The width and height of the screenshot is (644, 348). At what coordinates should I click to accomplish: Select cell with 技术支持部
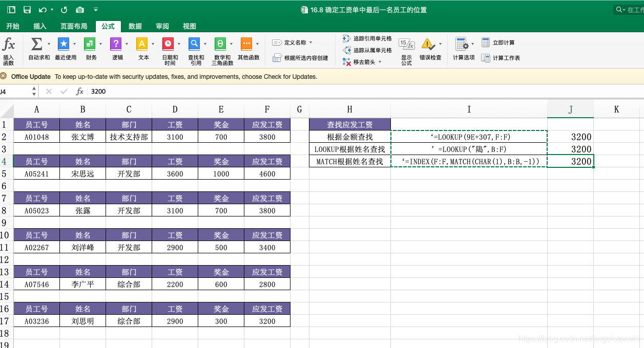[129, 137]
